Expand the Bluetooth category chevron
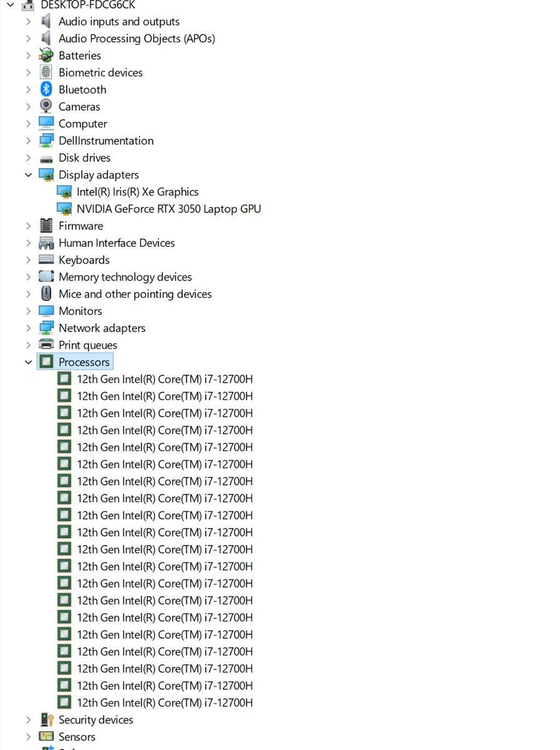560x750 pixels. [x=28, y=89]
